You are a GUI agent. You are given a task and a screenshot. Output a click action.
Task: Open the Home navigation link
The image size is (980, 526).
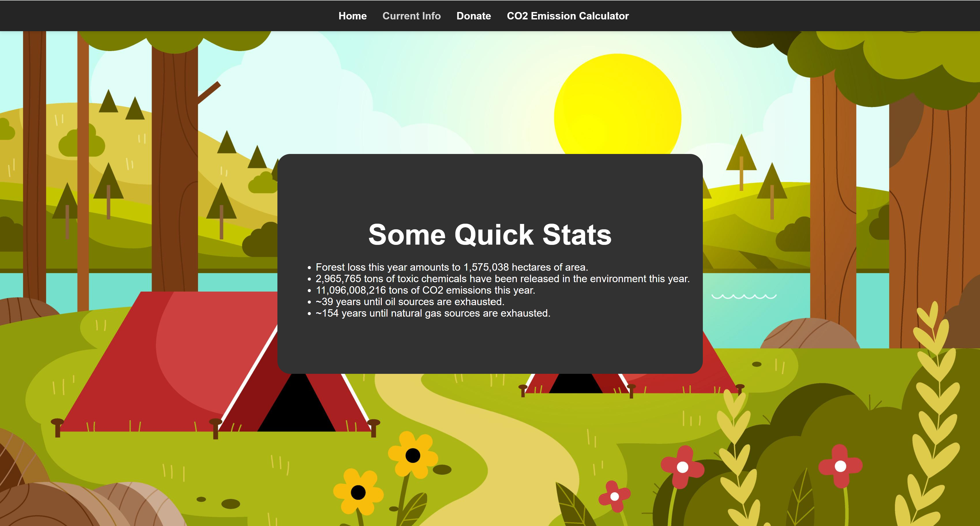352,16
